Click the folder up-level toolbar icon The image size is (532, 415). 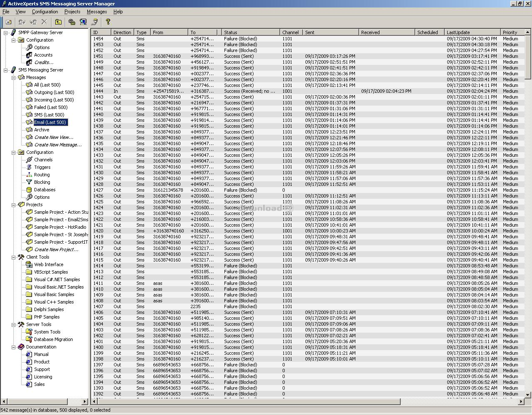tap(58, 22)
